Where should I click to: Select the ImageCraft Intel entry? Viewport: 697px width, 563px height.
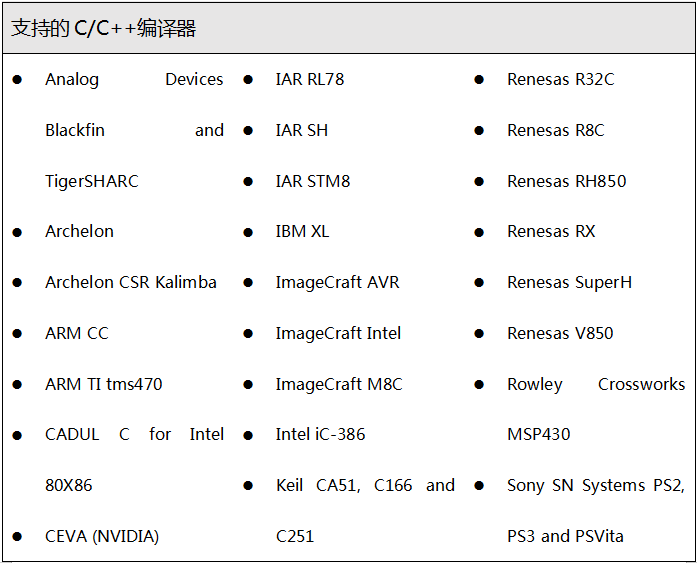pos(338,333)
